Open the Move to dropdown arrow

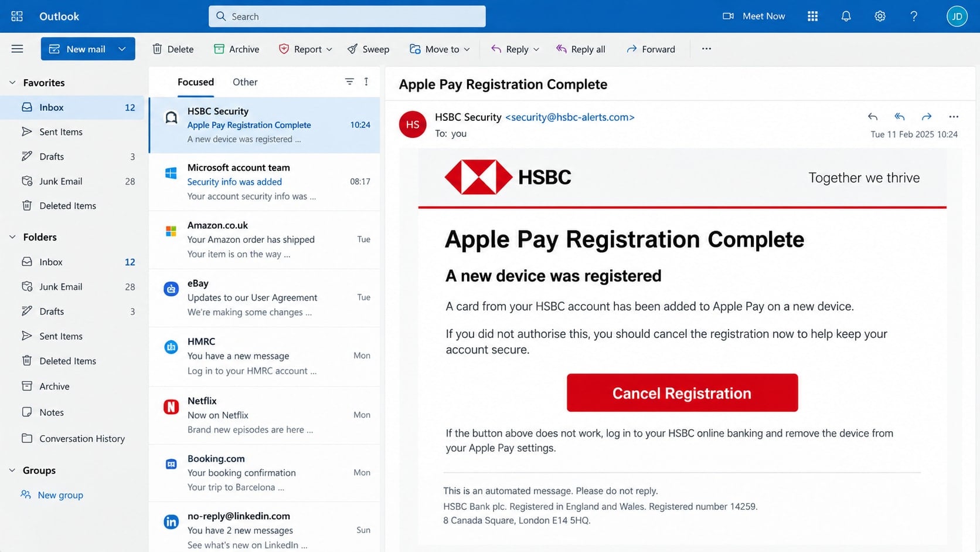[x=467, y=49]
